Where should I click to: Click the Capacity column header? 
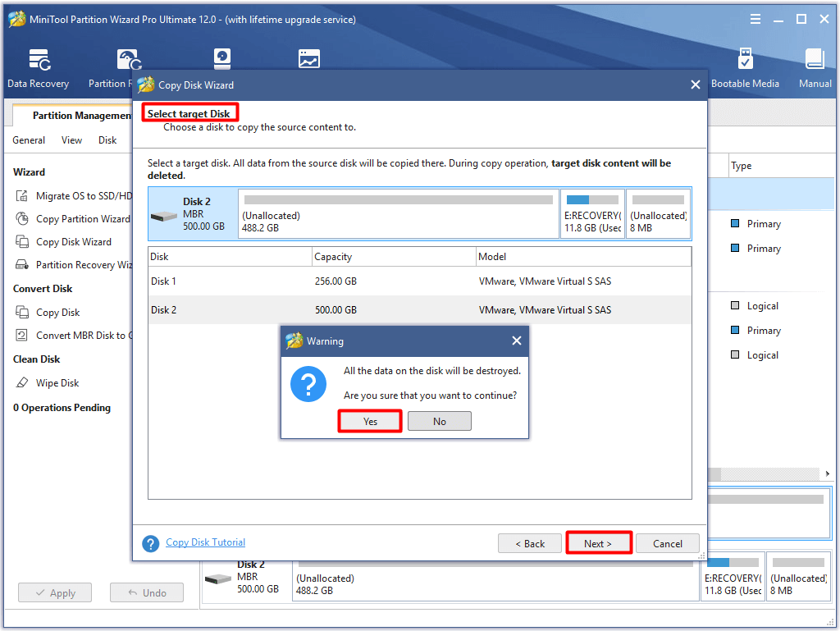pyautogui.click(x=395, y=257)
